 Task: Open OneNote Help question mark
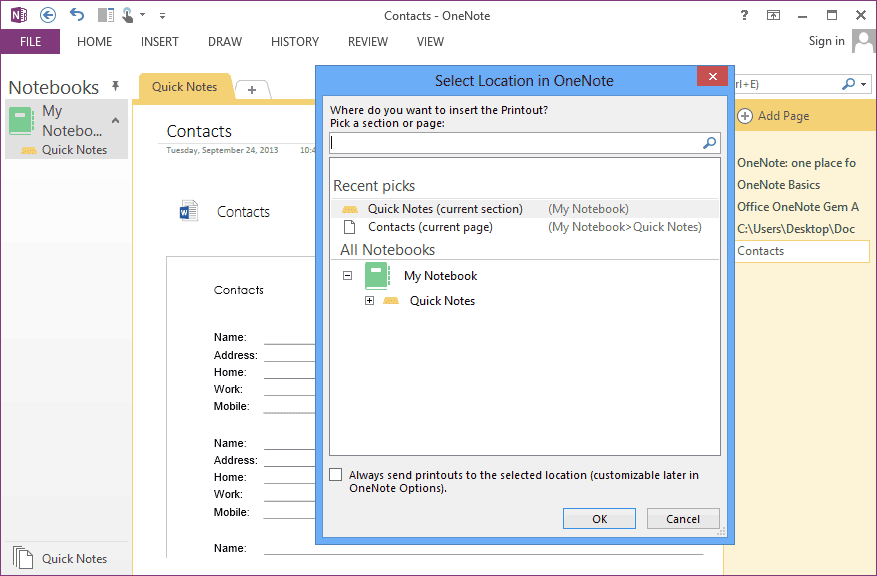pyautogui.click(x=744, y=15)
